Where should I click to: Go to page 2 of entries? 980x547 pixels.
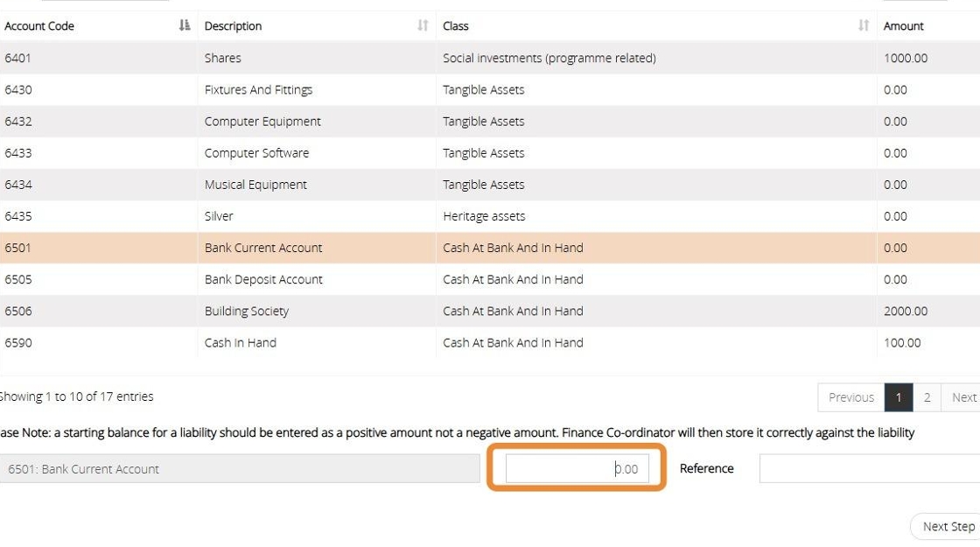click(x=927, y=397)
